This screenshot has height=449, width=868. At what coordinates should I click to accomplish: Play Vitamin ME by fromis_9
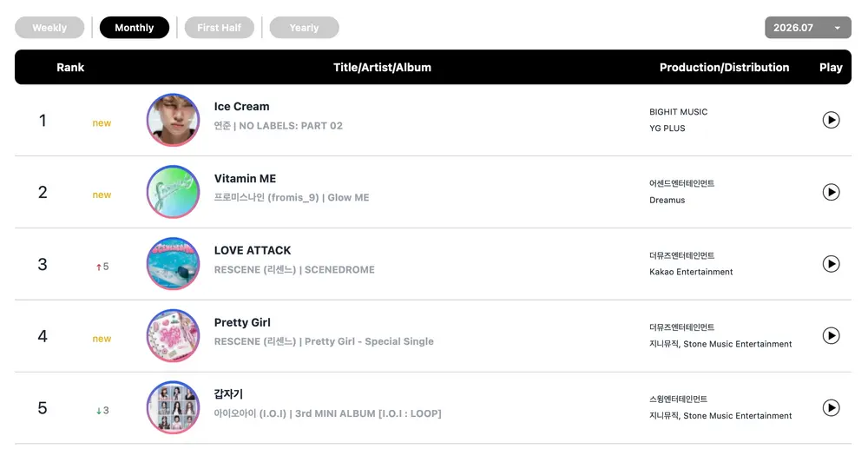pos(831,192)
